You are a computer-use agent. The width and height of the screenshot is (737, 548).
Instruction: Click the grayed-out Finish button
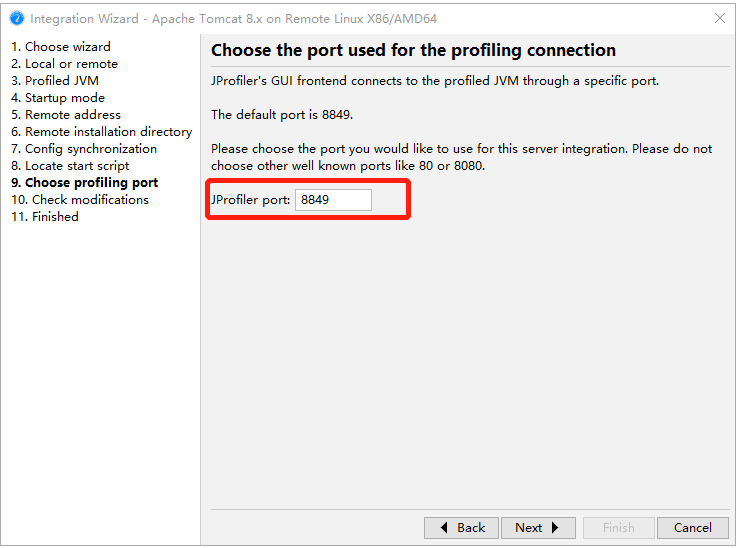(x=618, y=528)
